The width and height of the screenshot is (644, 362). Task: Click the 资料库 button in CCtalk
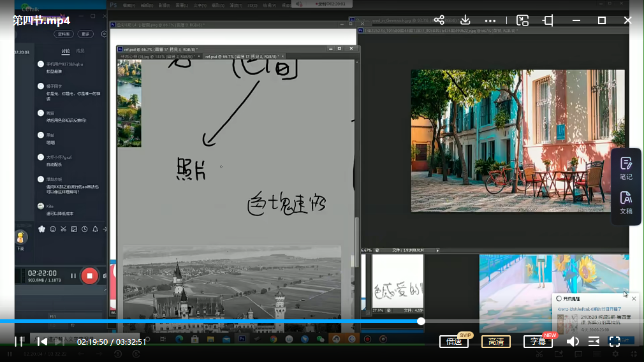click(x=64, y=34)
